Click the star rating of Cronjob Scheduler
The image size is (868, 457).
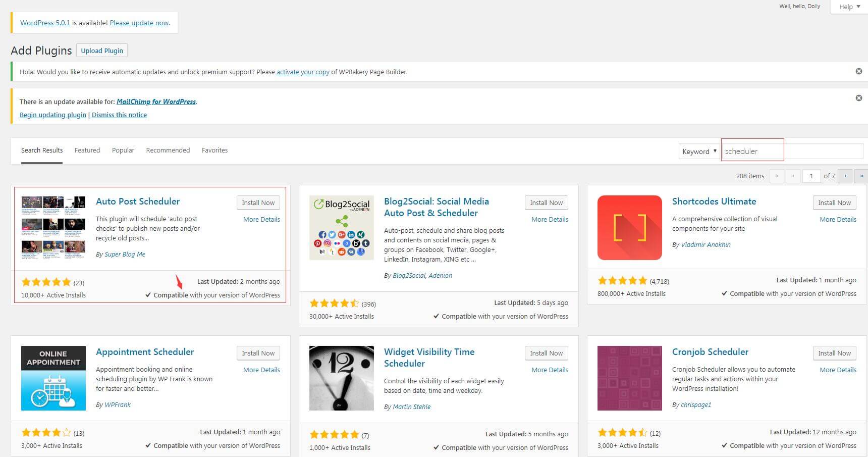622,433
